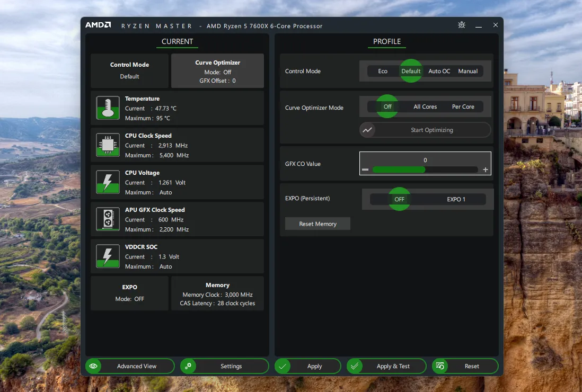This screenshot has width=582, height=392.
Task: Open the Settings button
Action: pyautogui.click(x=225, y=366)
